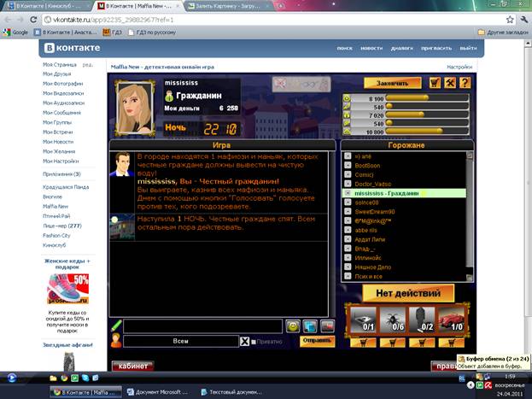Click the 10 800 progress bar
This screenshot has width=532, height=399.
click(x=428, y=131)
